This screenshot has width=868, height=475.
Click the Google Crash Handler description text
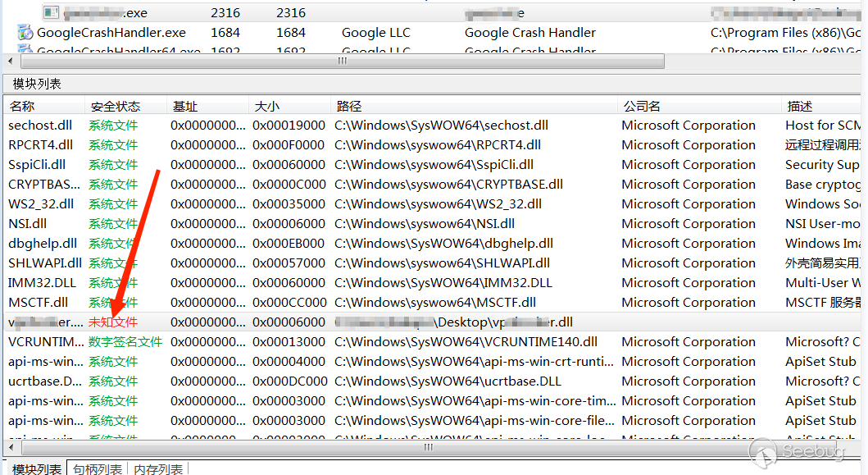[529, 33]
